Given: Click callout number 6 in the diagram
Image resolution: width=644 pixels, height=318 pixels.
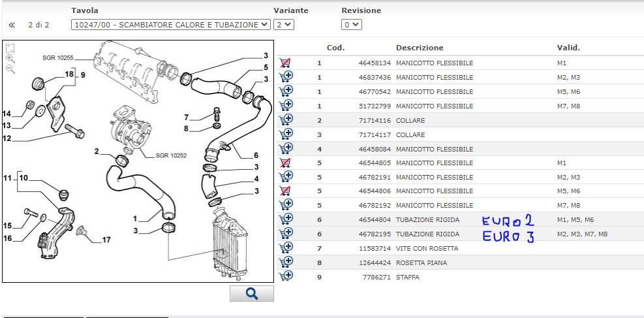Looking at the screenshot, I should click(256, 155).
